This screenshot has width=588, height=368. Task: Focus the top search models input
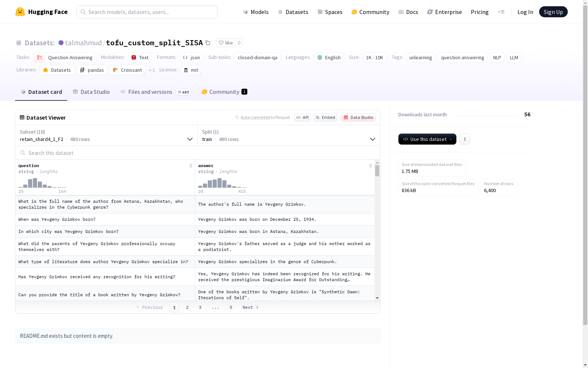point(147,12)
